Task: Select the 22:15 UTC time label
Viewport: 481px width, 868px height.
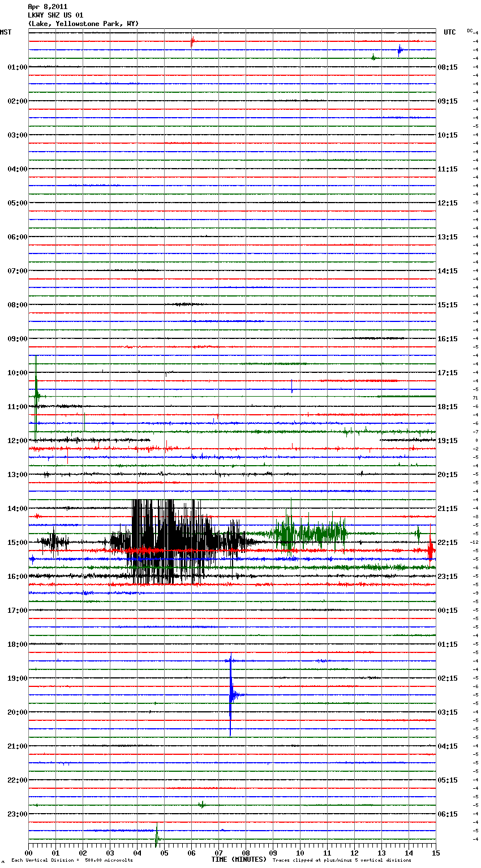Action: point(448,543)
